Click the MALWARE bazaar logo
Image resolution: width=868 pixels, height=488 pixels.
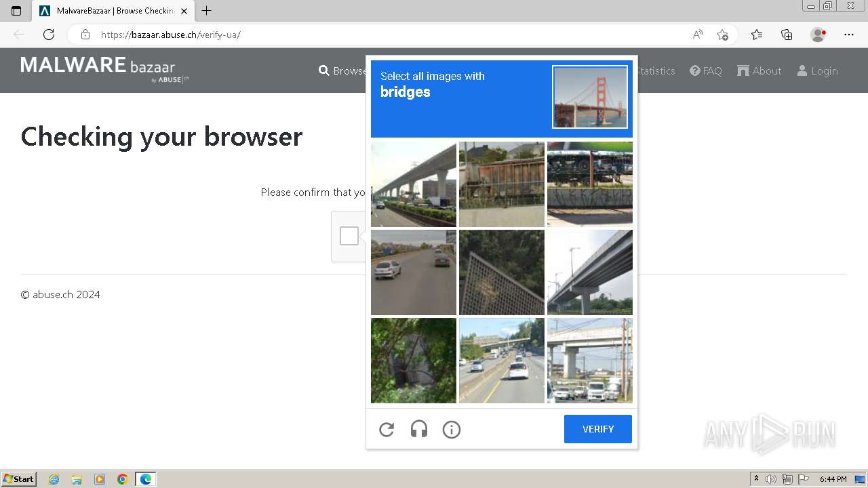tap(104, 70)
